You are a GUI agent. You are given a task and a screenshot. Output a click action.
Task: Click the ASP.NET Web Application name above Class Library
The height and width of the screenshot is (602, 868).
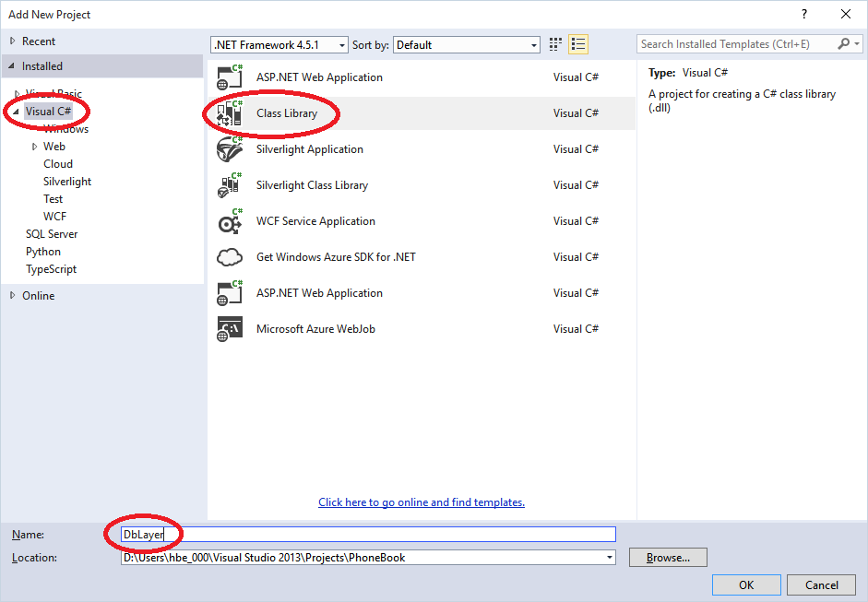click(x=319, y=77)
